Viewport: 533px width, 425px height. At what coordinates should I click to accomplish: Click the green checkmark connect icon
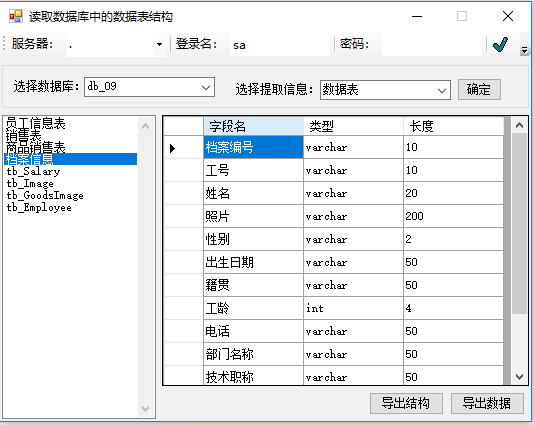500,45
